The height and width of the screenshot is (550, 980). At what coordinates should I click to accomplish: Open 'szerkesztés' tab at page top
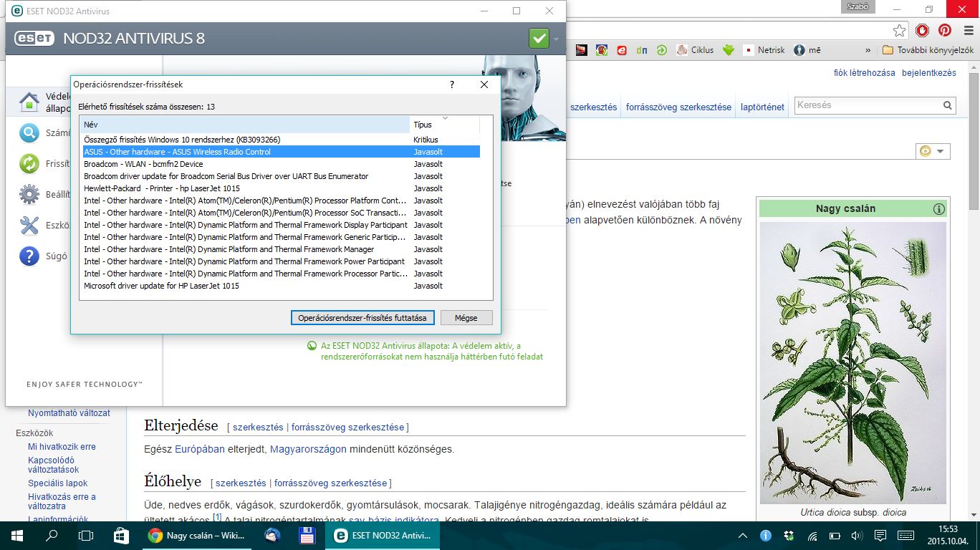point(593,107)
